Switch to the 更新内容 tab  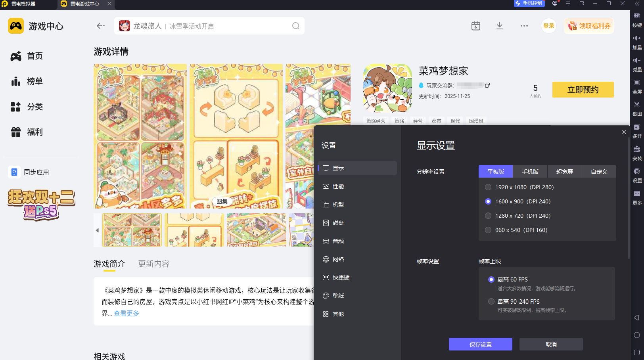(x=154, y=264)
